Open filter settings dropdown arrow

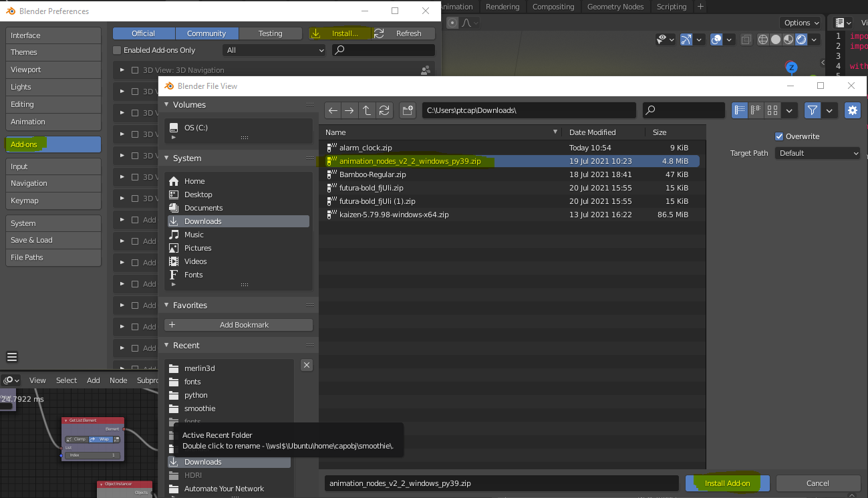(x=830, y=110)
